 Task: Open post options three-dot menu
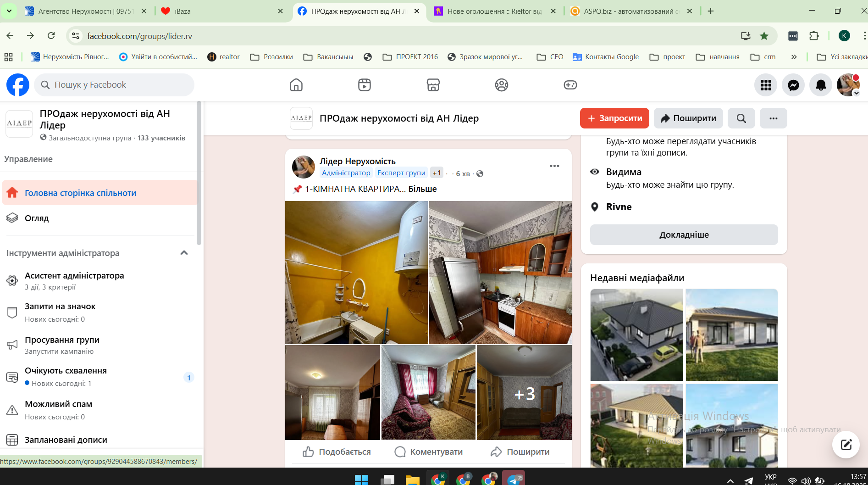554,166
